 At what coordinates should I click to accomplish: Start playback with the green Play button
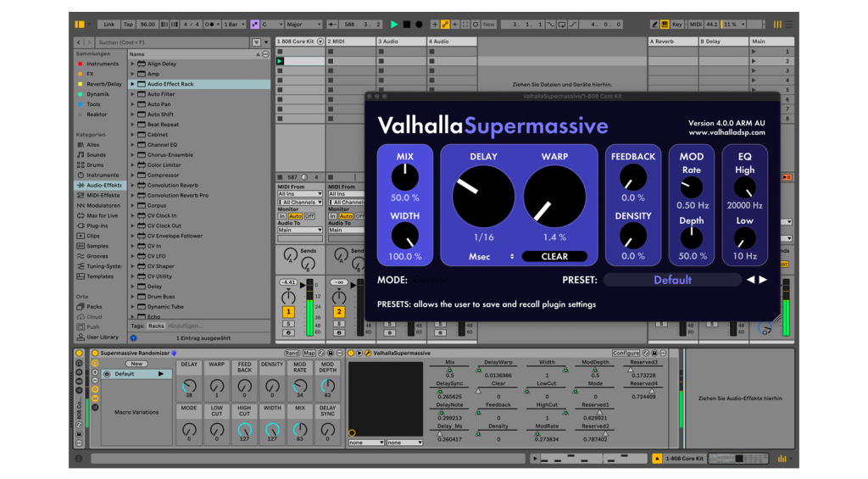point(394,25)
